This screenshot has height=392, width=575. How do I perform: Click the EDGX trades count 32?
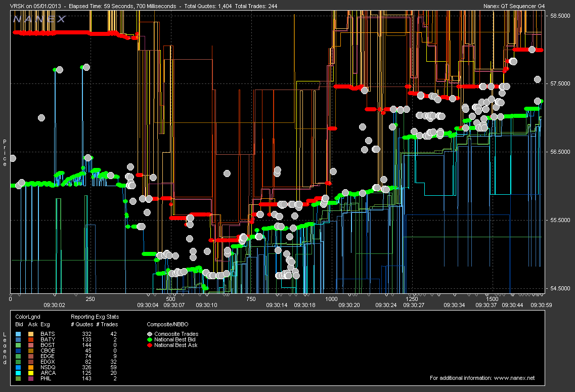(x=114, y=362)
